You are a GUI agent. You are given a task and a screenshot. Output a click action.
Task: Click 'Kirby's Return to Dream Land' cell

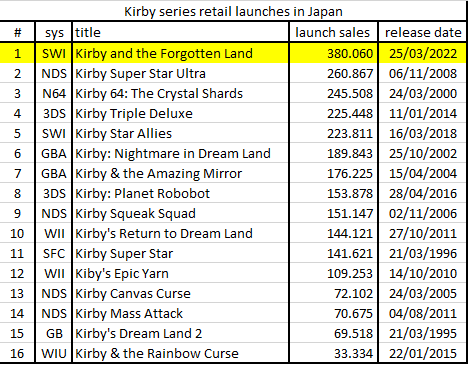click(x=180, y=233)
